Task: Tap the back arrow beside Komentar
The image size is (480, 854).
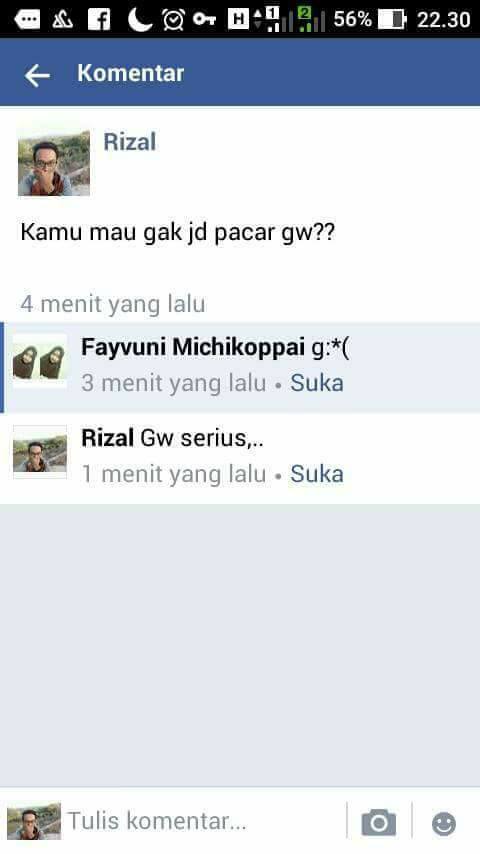Action: pos(37,75)
